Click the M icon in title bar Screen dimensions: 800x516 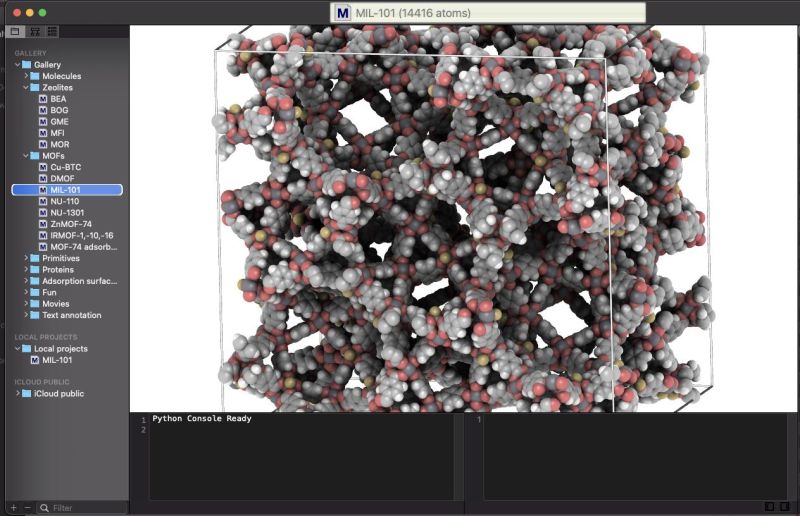(x=343, y=13)
